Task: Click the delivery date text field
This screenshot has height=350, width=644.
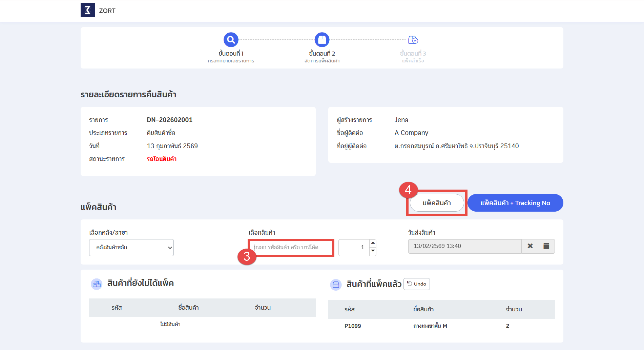Action: click(x=464, y=246)
